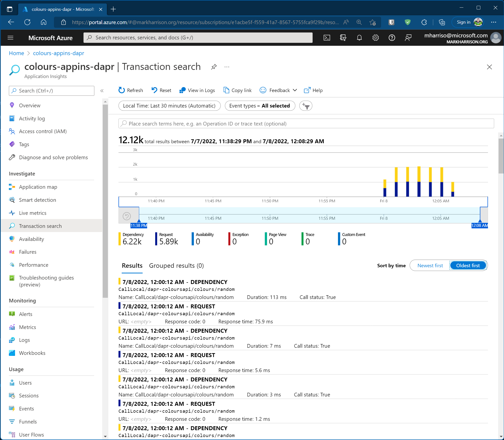The image size is (504, 440).
Task: Open Event types filter pill
Action: point(260,106)
